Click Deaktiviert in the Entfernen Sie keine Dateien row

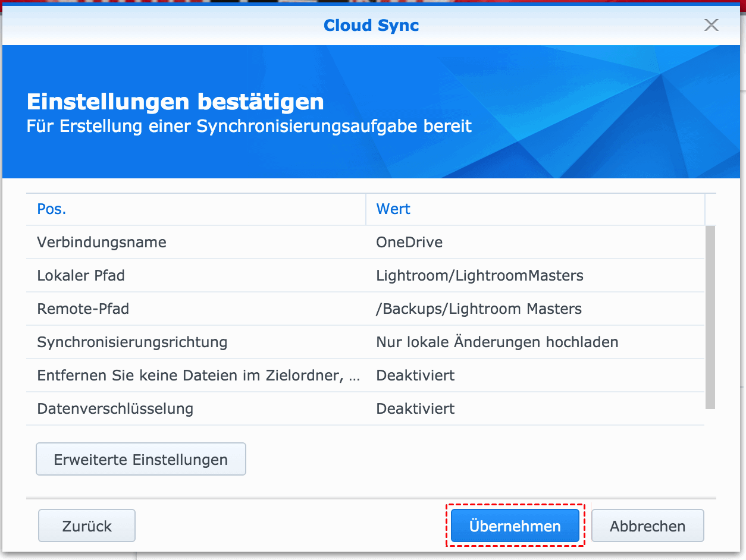415,376
